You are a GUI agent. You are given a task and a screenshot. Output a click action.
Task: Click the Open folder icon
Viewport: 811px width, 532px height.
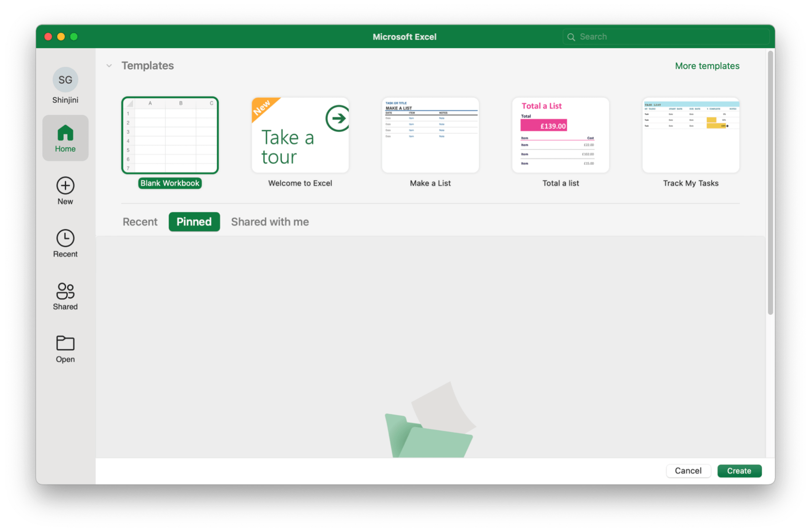pyautogui.click(x=65, y=343)
